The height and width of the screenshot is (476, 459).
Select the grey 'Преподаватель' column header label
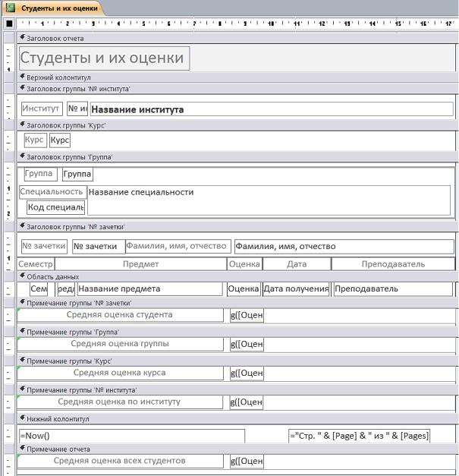click(393, 264)
